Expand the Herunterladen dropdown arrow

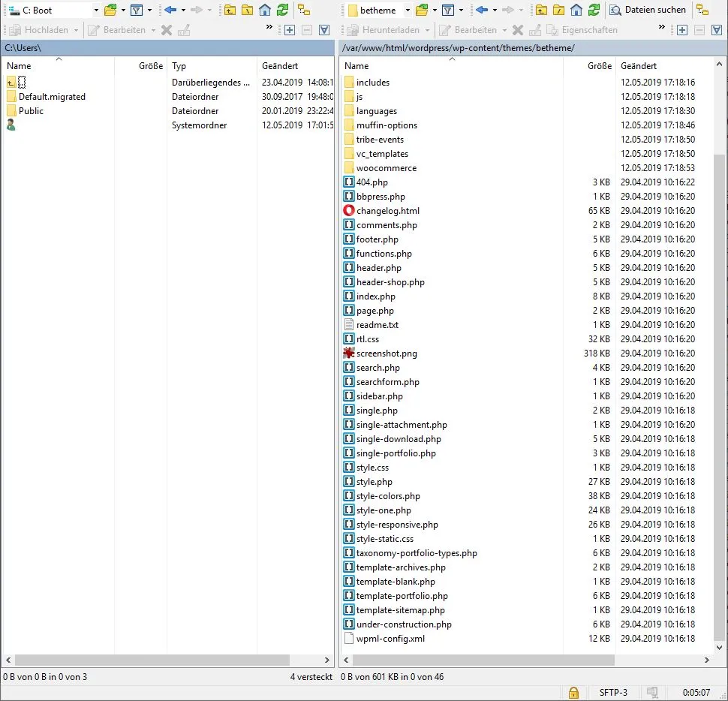[x=427, y=30]
